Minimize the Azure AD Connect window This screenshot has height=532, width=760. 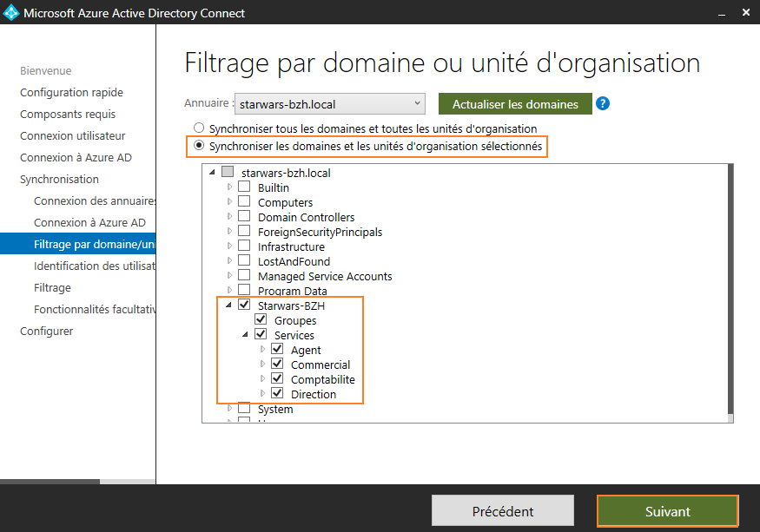pos(722,13)
